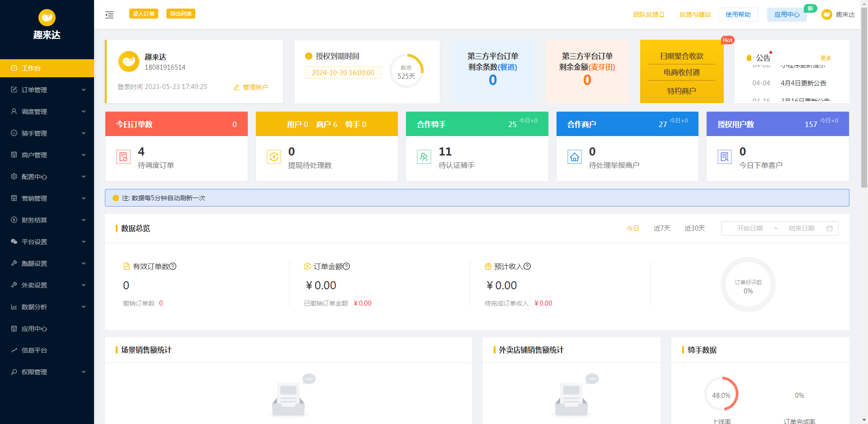Expand the 权限管理 menu chevron
Screen dimensions: 868x424
click(84, 372)
